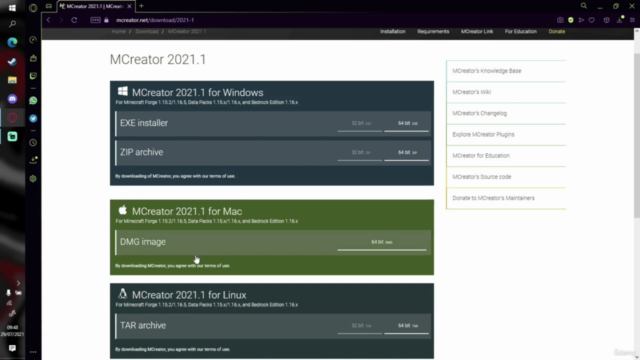Click page vertical scrollbar thumb

pos(636,135)
